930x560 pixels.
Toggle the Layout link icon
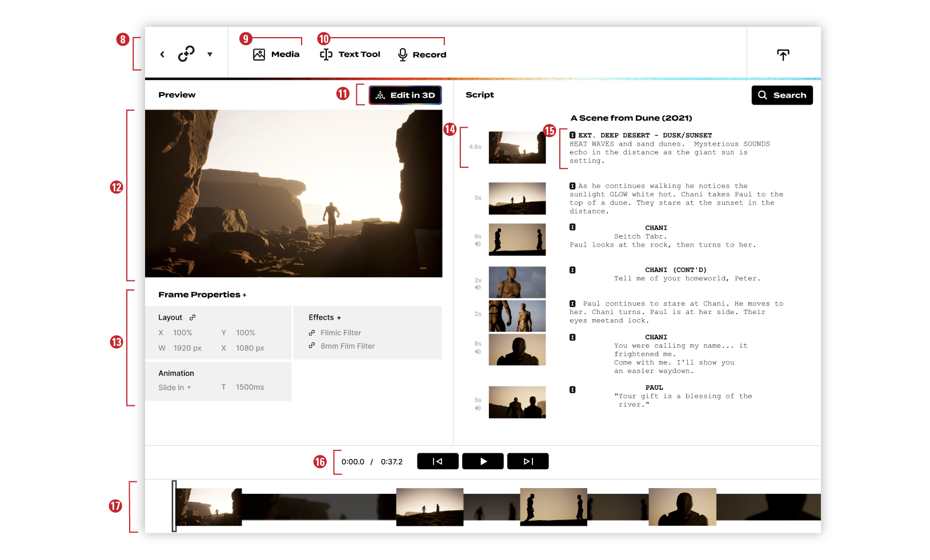tap(193, 317)
